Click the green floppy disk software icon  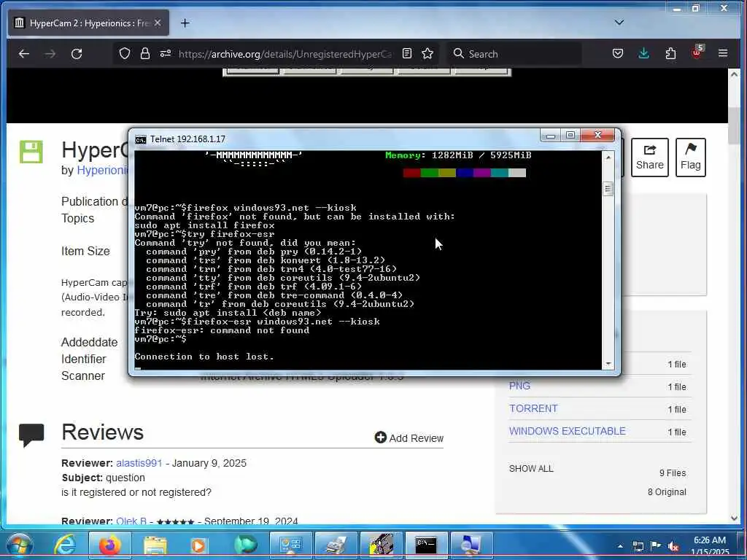[31, 152]
